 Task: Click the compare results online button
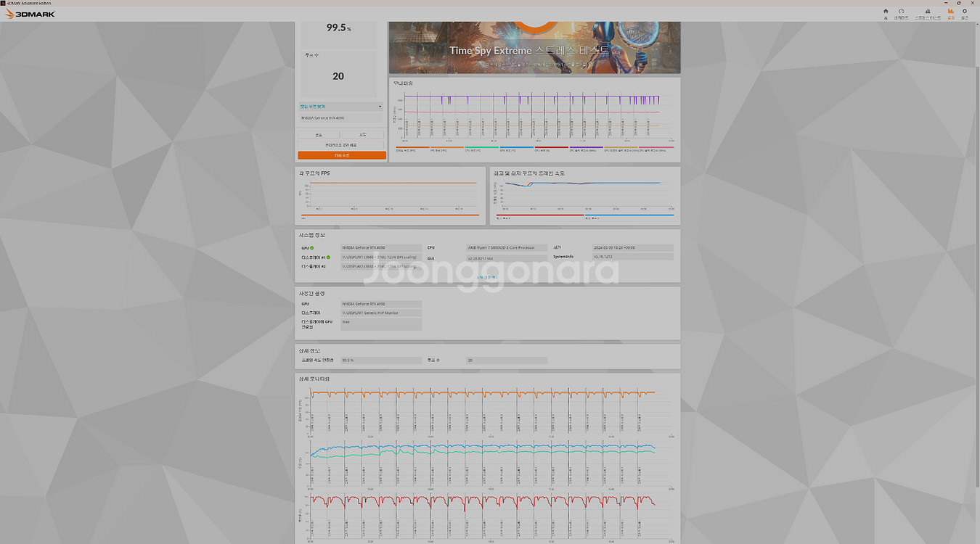[340, 145]
